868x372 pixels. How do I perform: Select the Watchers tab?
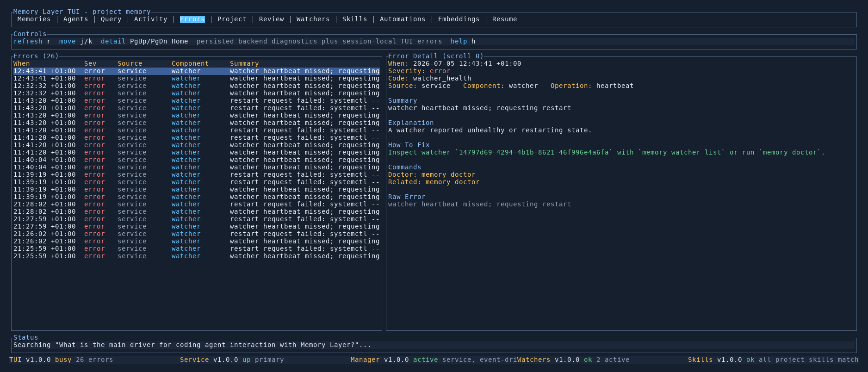(x=313, y=19)
